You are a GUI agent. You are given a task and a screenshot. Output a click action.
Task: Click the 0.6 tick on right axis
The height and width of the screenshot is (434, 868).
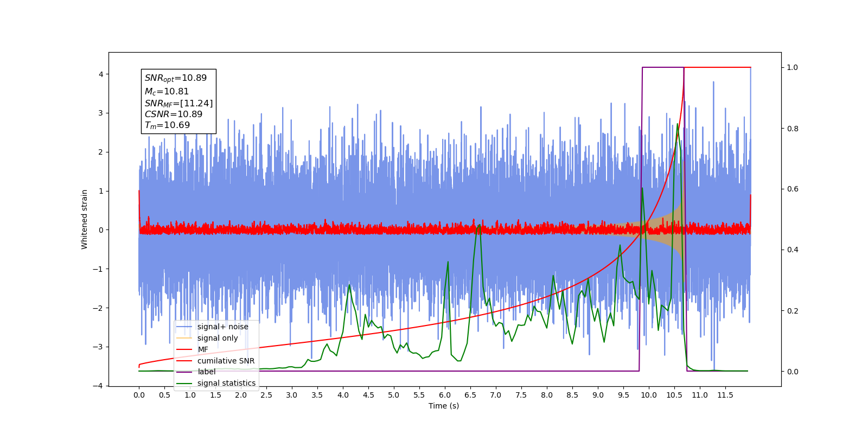point(793,189)
